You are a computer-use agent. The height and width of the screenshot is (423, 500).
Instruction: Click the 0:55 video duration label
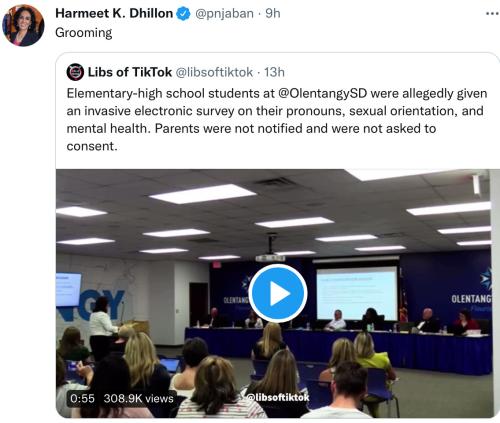[x=83, y=398]
